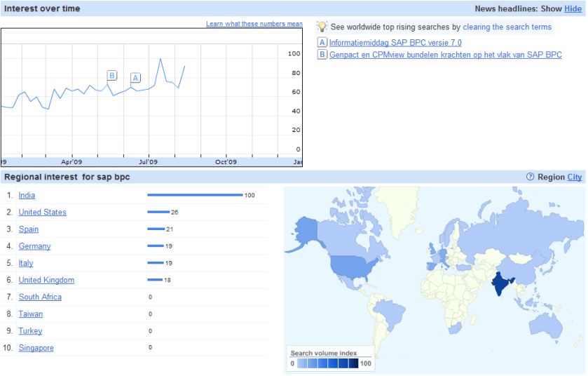The width and height of the screenshot is (588, 376).
Task: Choose Spain from regional list
Action: (x=29, y=229)
